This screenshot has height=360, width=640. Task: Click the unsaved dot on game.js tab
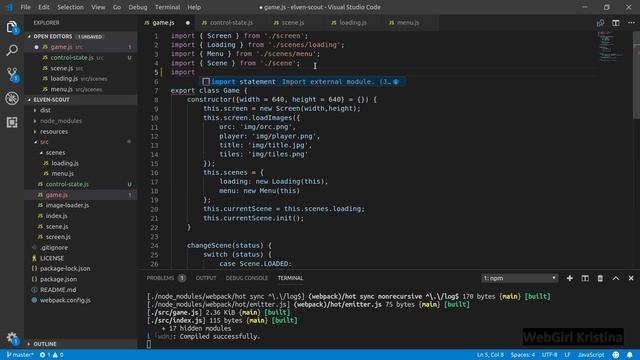[188, 23]
